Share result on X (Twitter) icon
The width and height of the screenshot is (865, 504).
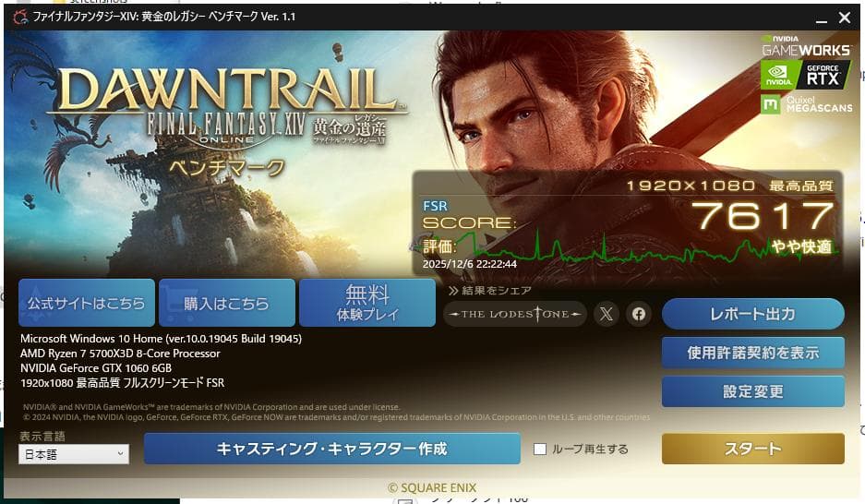click(607, 314)
